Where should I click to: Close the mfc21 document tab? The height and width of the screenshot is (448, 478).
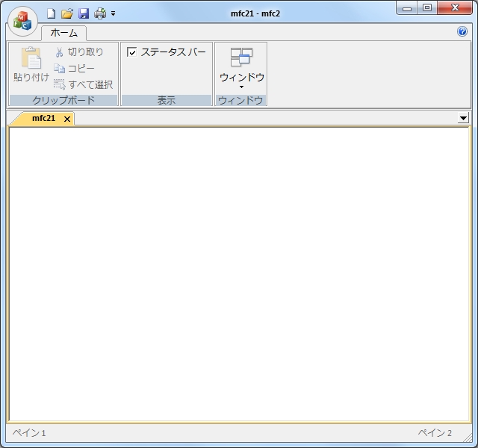click(67, 119)
